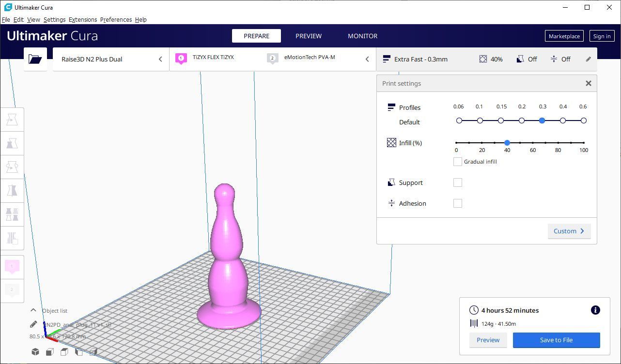This screenshot has height=364, width=621.
Task: Open the Help menu
Action: 140,19
